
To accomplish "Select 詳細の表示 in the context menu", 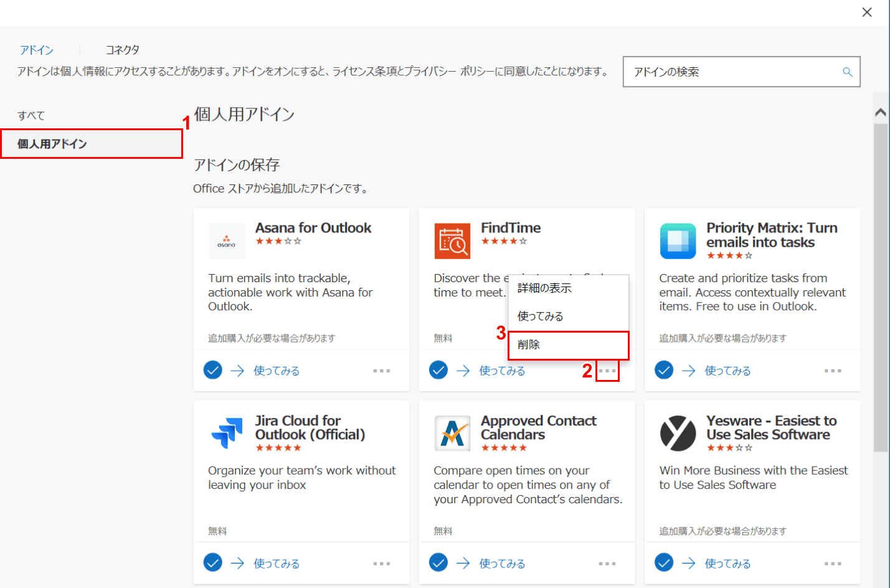I will point(569,288).
